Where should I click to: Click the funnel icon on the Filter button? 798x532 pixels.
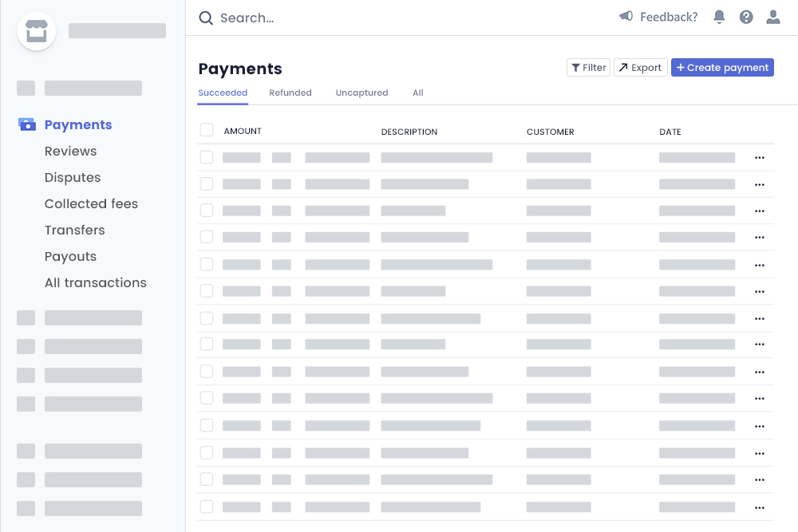click(x=577, y=67)
